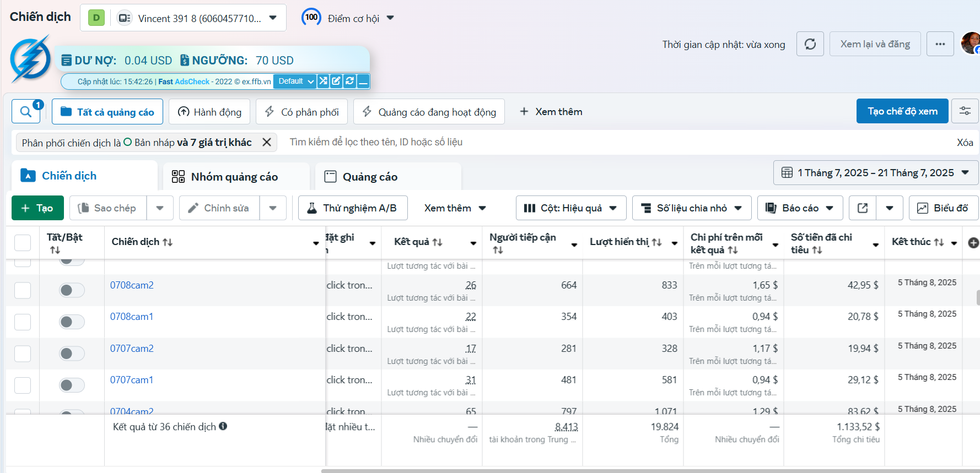Toggle the 0707cam2 campaign switch
The image size is (980, 473).
click(72, 354)
